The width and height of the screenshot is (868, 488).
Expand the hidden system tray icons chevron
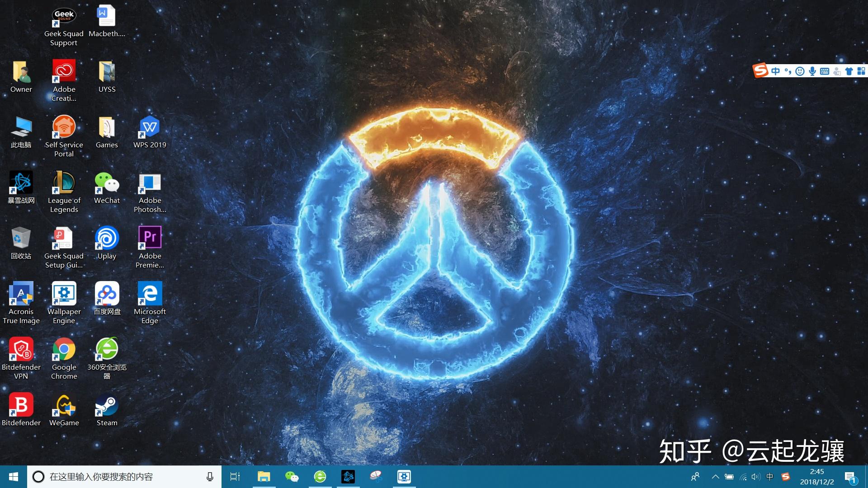(x=716, y=476)
